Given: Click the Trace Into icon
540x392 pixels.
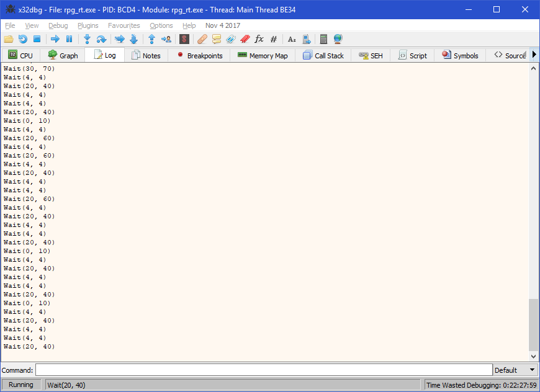Looking at the screenshot, I should 120,39.
